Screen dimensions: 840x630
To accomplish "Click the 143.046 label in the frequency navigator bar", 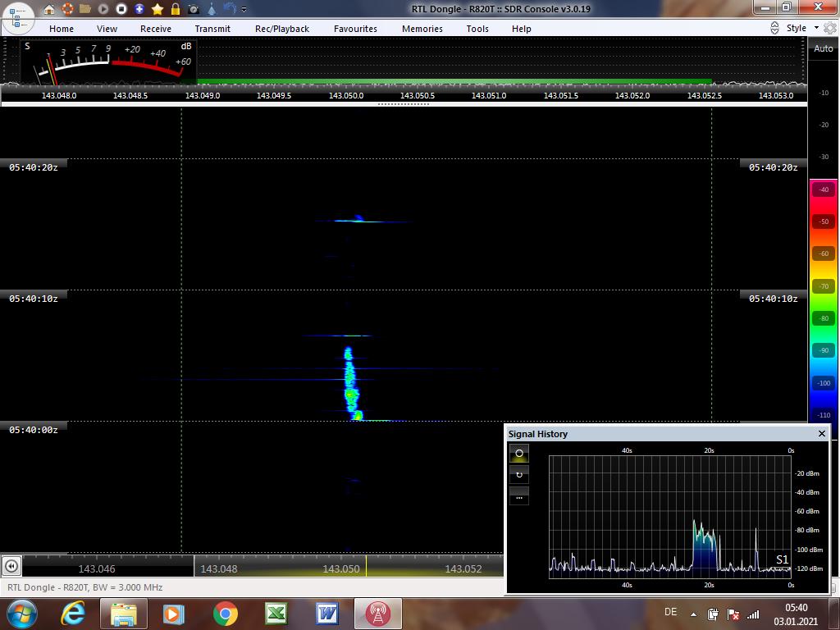I will tap(97, 569).
